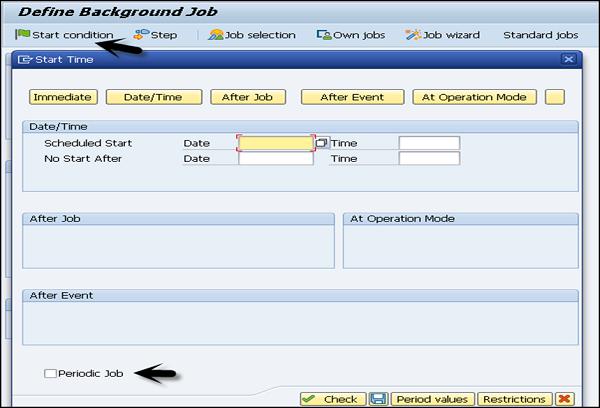Choose the Date/Time start button
The image size is (600, 408).
pos(153,97)
